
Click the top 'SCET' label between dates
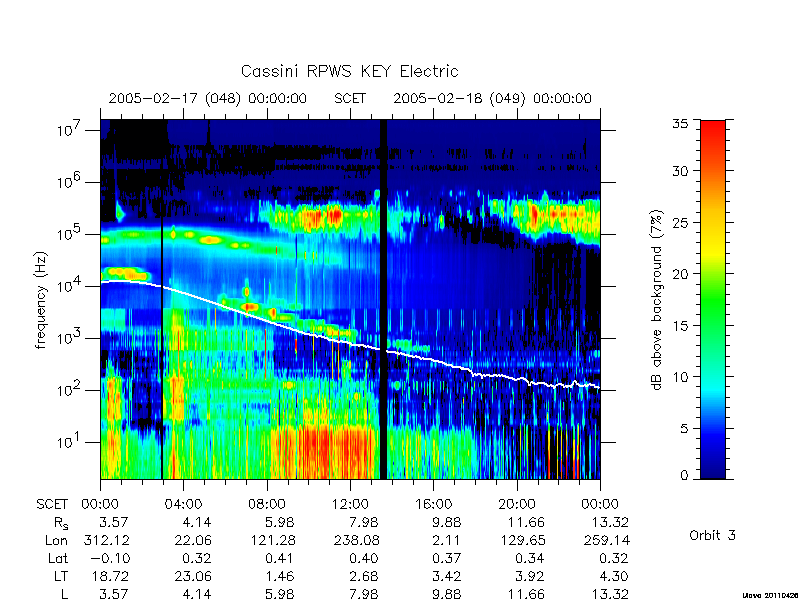coord(350,98)
